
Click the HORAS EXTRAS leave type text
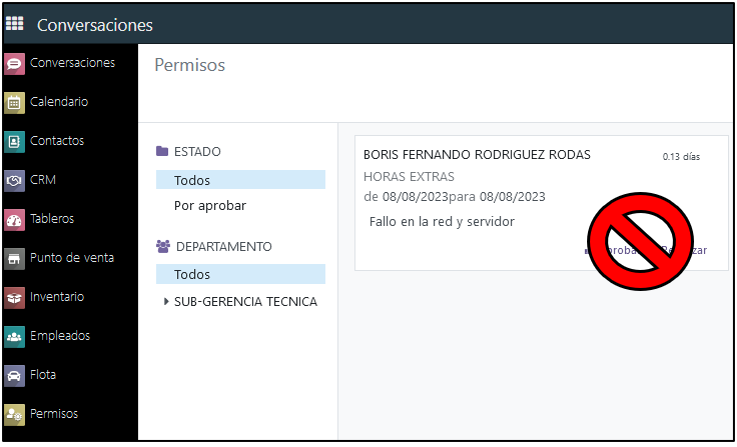coord(409,177)
